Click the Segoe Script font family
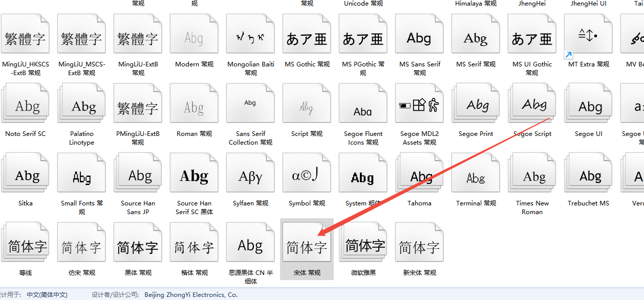The image size is (644, 300). pyautogui.click(x=532, y=103)
